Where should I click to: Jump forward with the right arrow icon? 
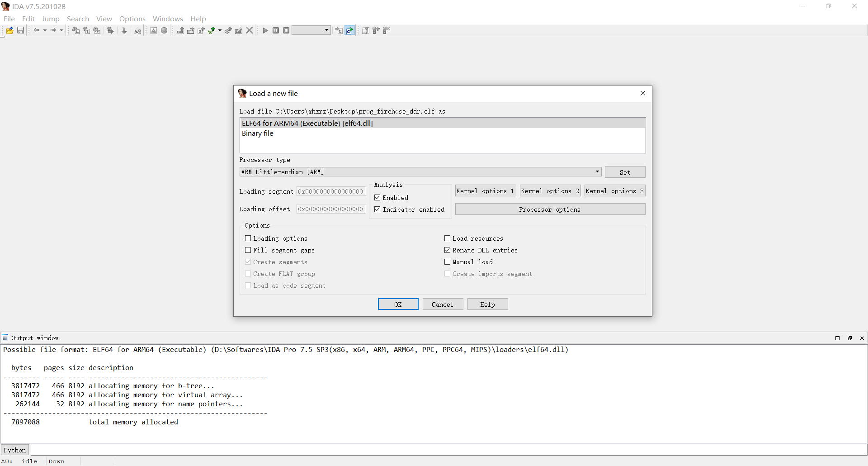click(53, 30)
